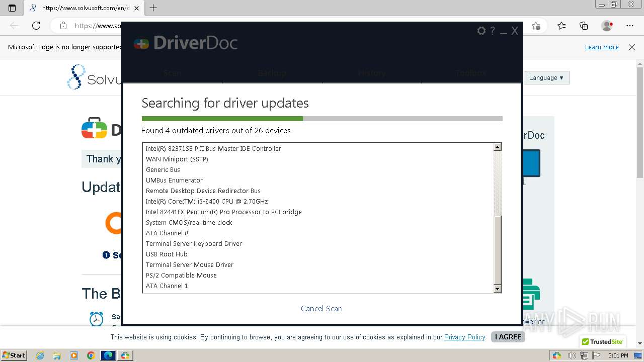644x362 pixels.
Task: Open Google Chrome from taskbar
Action: pos(91,355)
